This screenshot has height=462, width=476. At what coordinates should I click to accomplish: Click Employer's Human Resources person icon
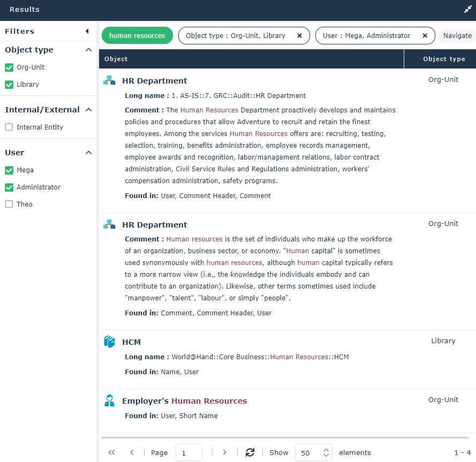(x=109, y=400)
